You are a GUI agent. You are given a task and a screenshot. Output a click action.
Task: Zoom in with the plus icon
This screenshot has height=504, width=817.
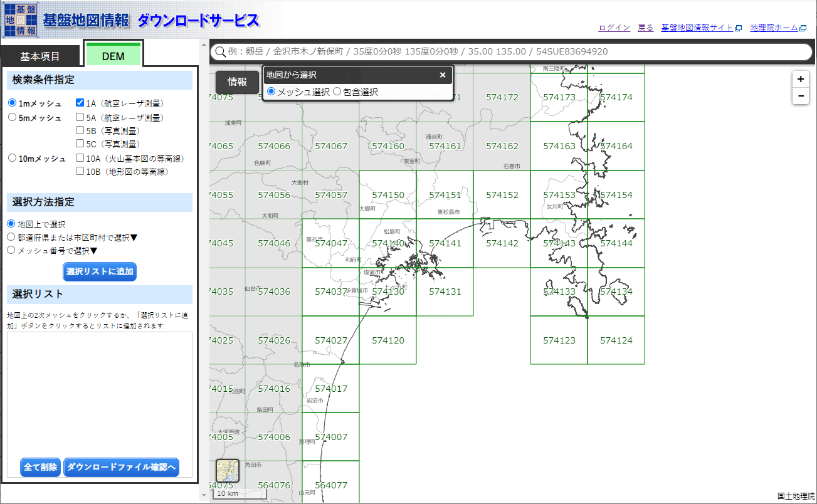click(801, 79)
